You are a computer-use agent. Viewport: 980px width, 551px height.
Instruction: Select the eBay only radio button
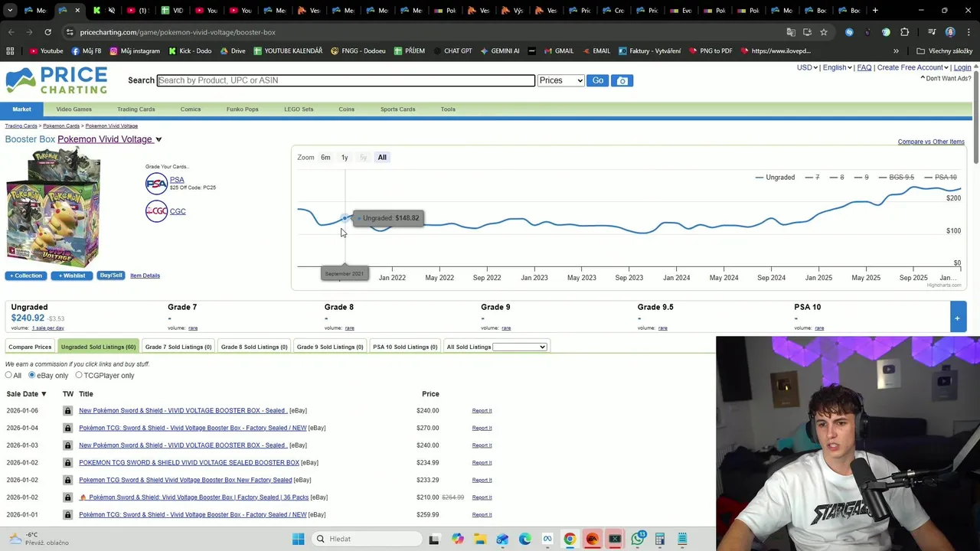pos(31,375)
